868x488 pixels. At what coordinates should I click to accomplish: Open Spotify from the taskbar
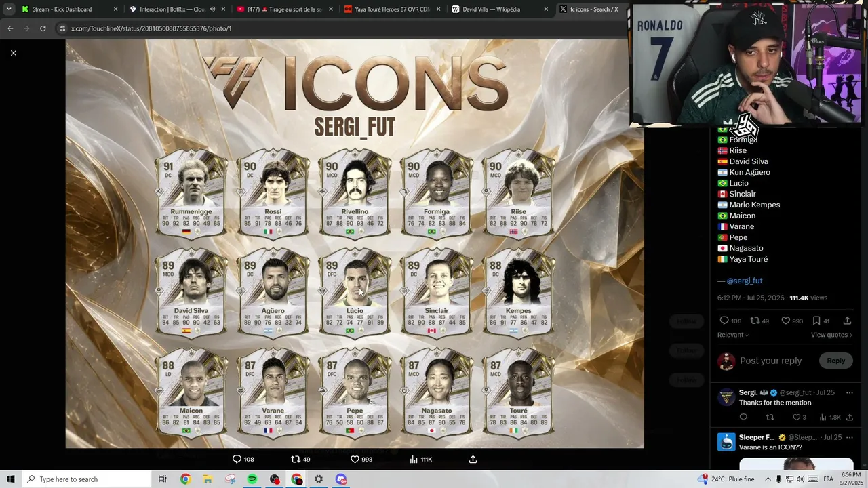coord(252,479)
